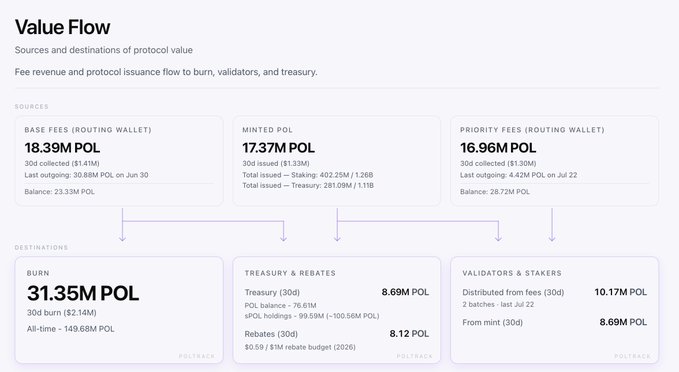679x372 pixels.
Task: Click 'Balance: 28.72M POL' line
Action: (x=495, y=191)
